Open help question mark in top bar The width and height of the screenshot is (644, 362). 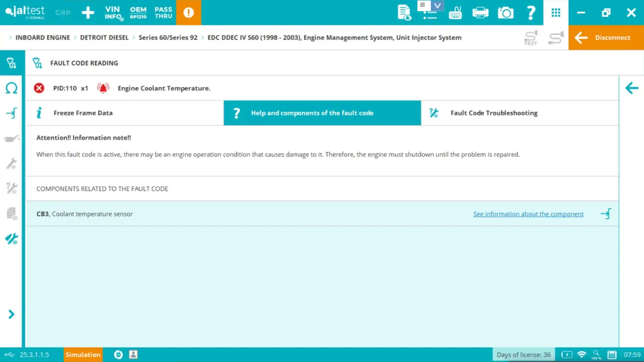[531, 12]
